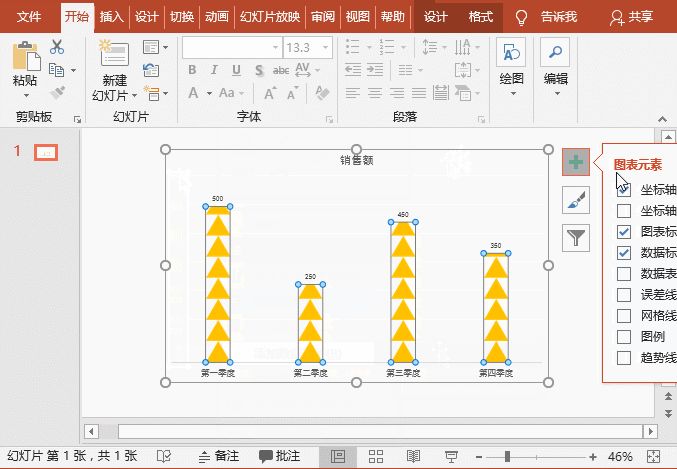Fit slide to current window icon
Image resolution: width=677 pixels, height=469 pixels.
point(654,456)
